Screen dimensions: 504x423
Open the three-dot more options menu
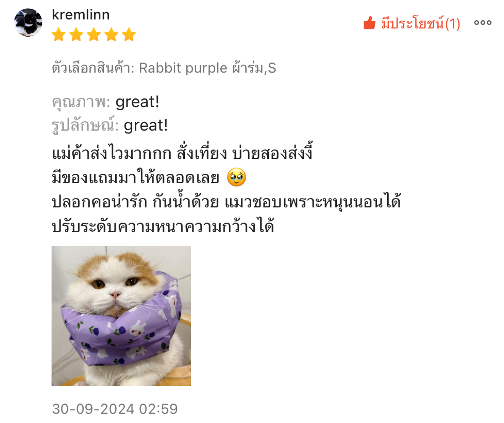tap(483, 23)
